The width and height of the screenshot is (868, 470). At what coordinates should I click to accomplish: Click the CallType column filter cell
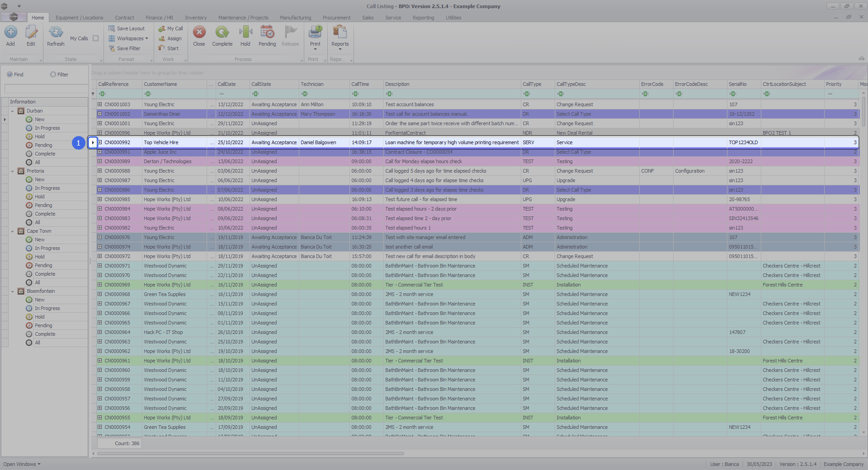tap(538, 94)
